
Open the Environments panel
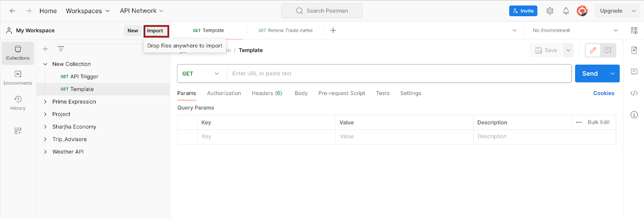click(x=18, y=77)
